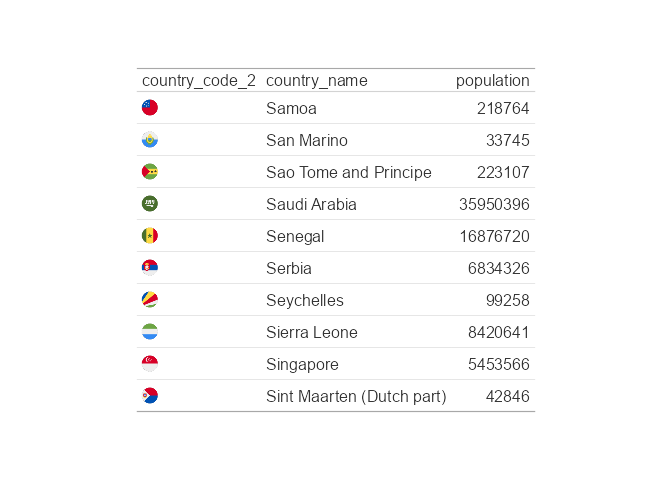Click the Saudi Arabia flag icon
Viewport: 672px width, 480px height.
click(150, 204)
